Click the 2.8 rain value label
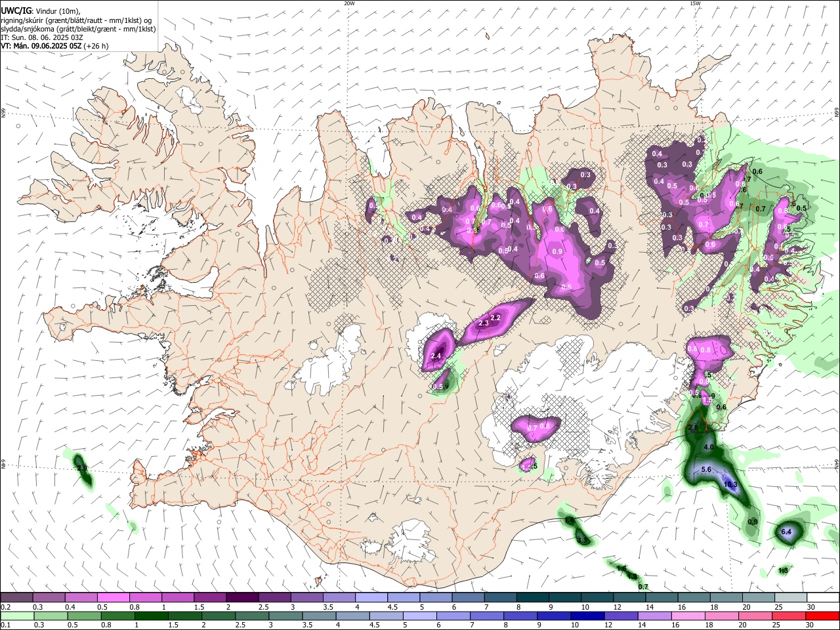The width and height of the screenshot is (840, 630). pos(693,427)
